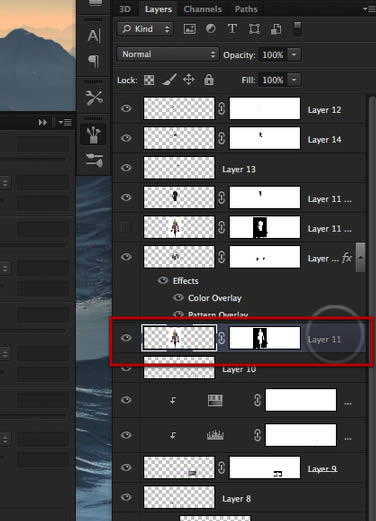Hide Layer 14 with its eye icon
Screen dimensions: 376x521
tap(126, 138)
